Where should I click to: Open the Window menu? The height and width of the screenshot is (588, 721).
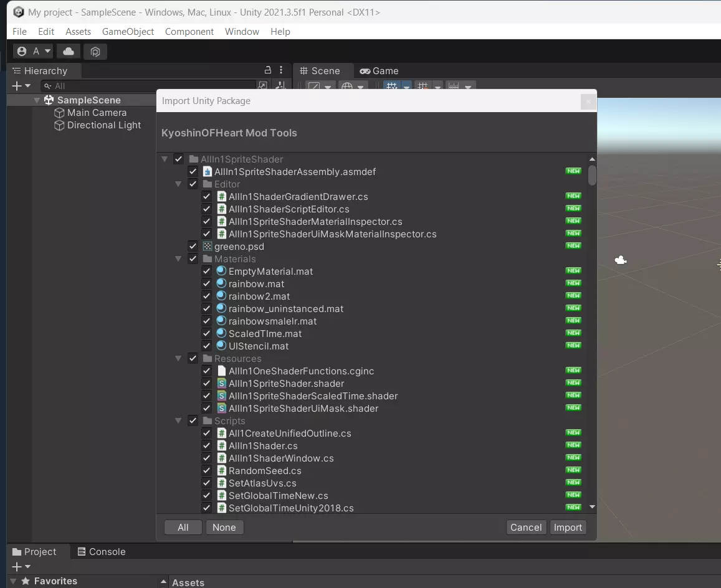point(242,32)
